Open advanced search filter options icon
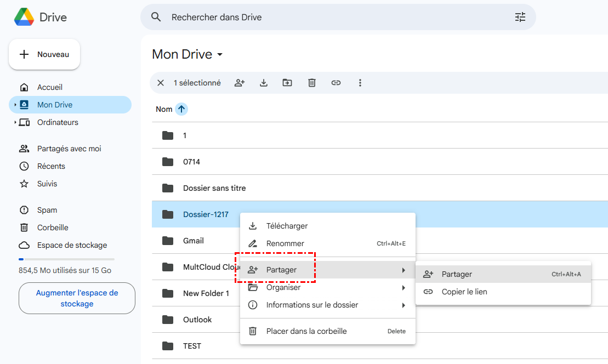 click(520, 17)
